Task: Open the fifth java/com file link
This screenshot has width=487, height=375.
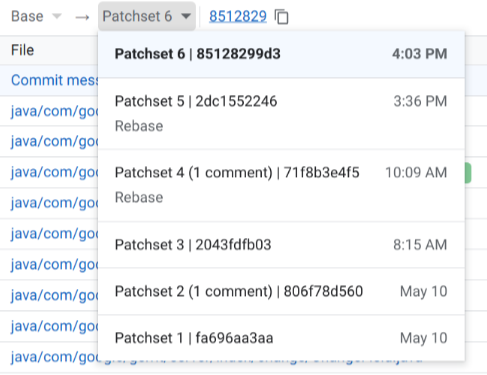Action: [x=55, y=234]
